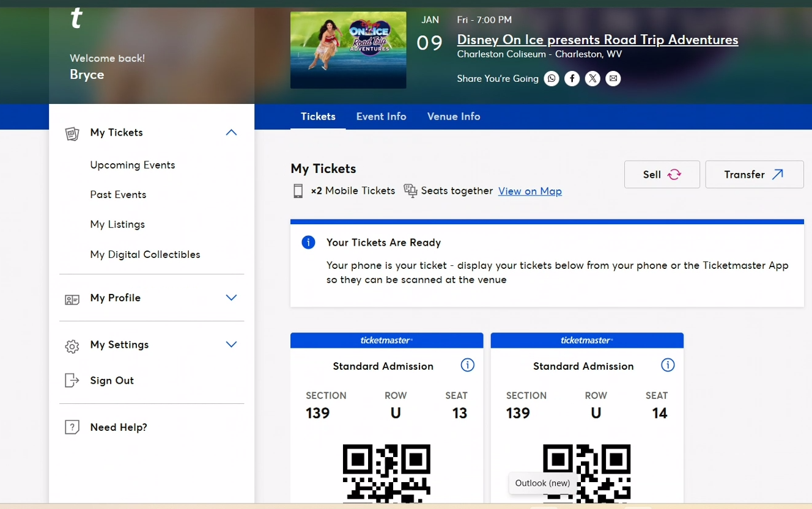Share event on Facebook icon
The image size is (812, 509).
click(572, 78)
